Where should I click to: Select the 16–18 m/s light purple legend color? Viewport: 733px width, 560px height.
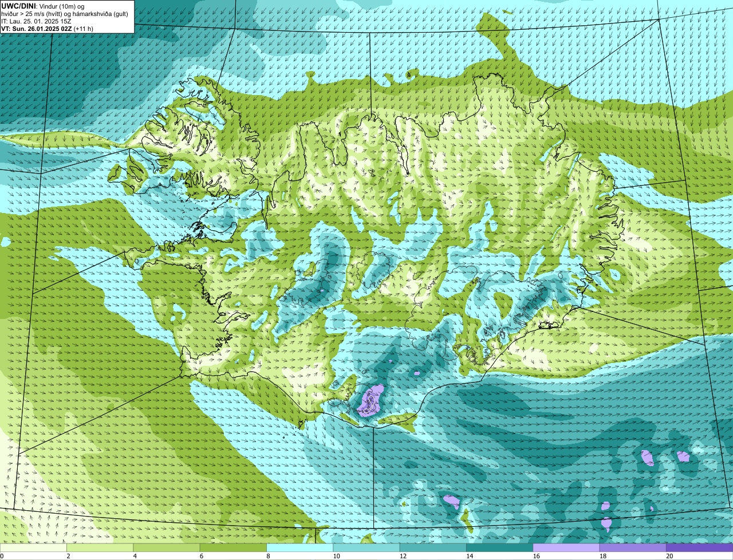coord(566,547)
